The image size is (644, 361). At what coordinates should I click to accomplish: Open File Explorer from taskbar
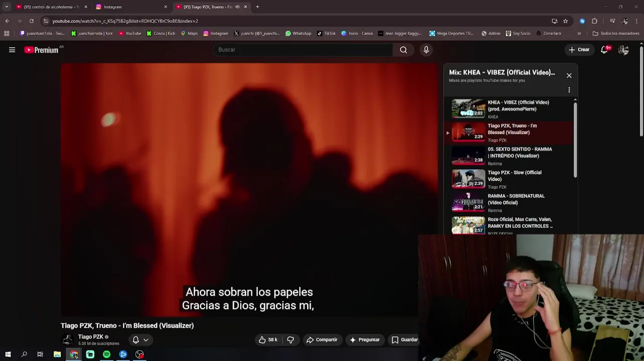coord(57,354)
